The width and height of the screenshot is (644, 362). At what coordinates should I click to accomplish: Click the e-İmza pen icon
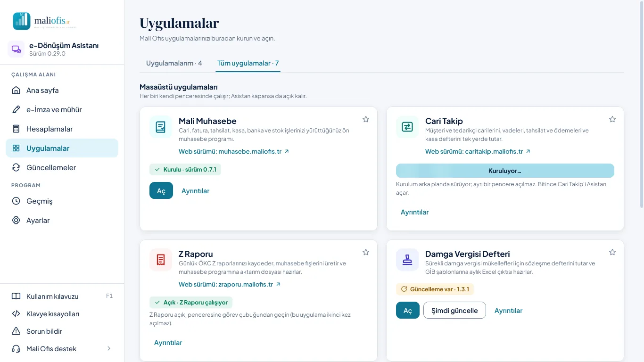coord(16,109)
